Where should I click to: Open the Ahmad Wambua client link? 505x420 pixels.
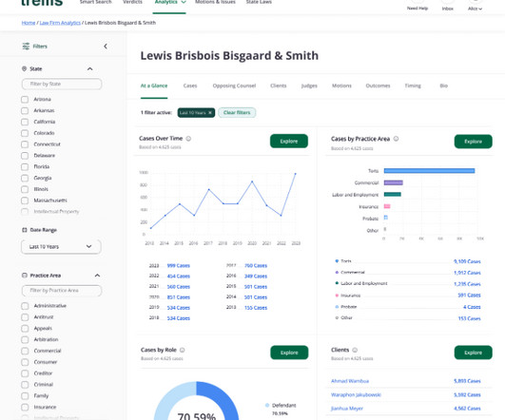(350, 381)
